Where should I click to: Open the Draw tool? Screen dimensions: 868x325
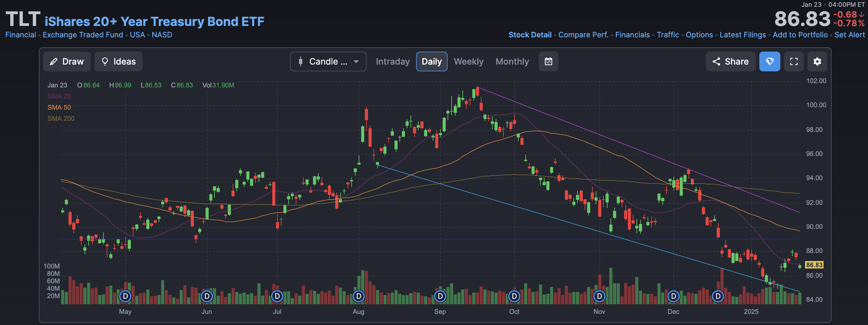pyautogui.click(x=67, y=61)
